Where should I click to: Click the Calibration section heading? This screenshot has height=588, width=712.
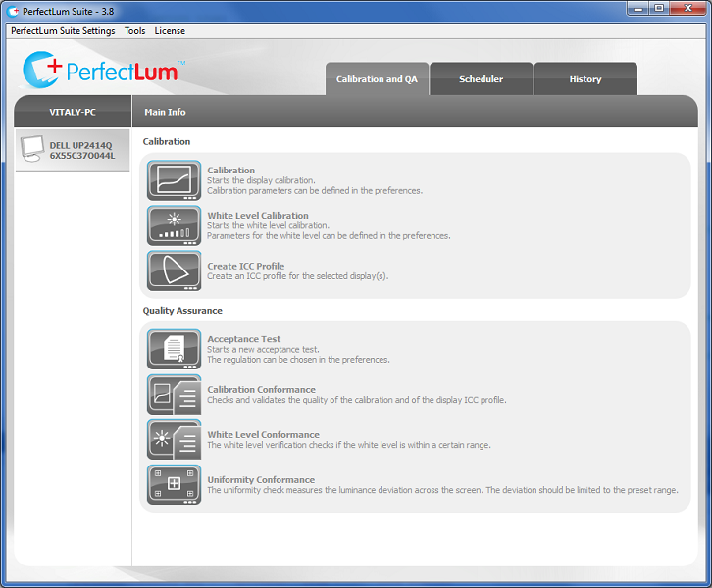tap(167, 141)
